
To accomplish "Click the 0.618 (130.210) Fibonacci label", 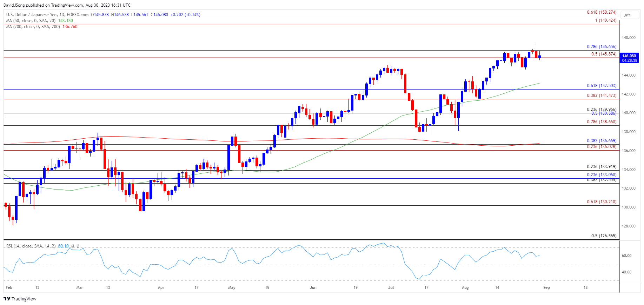I will coord(602,202).
